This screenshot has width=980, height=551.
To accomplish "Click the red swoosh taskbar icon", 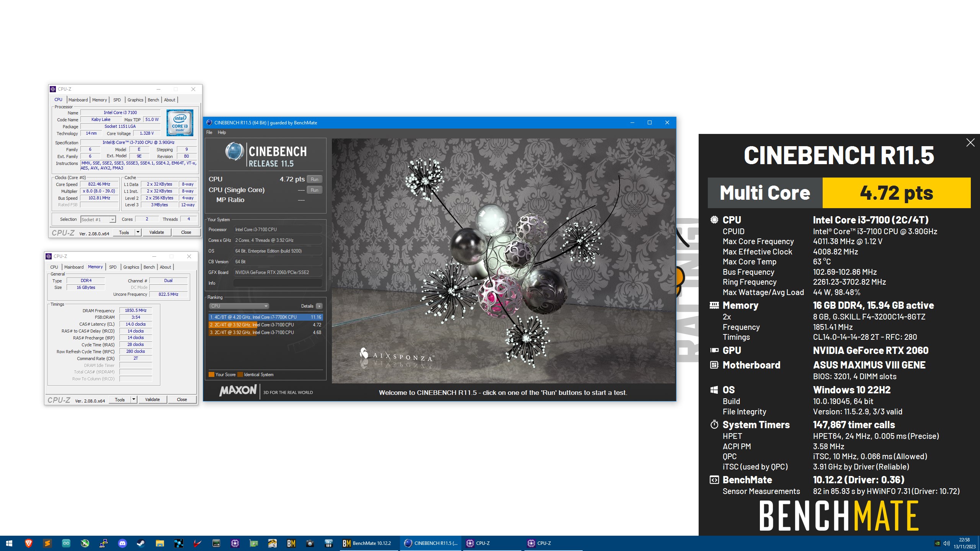I will pos(197,543).
